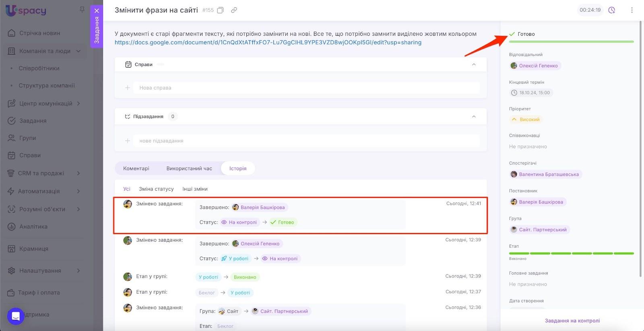The image size is (644, 331).
Task: Expand CRM та продажі submenu
Action: pos(78,173)
